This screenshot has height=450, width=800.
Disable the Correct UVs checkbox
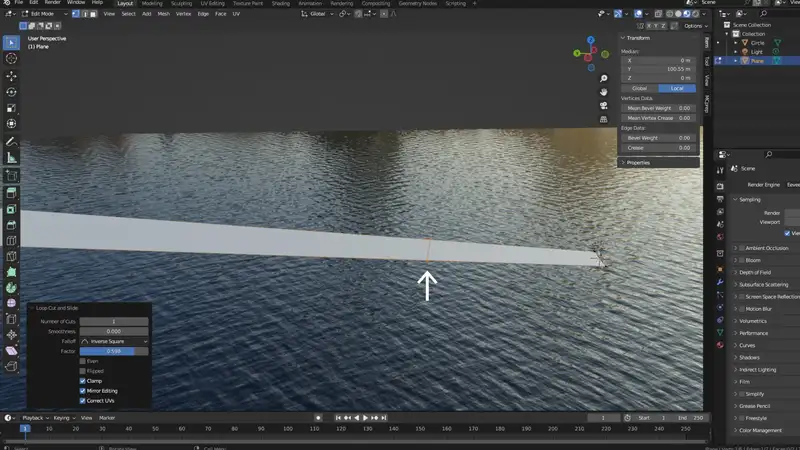83,400
